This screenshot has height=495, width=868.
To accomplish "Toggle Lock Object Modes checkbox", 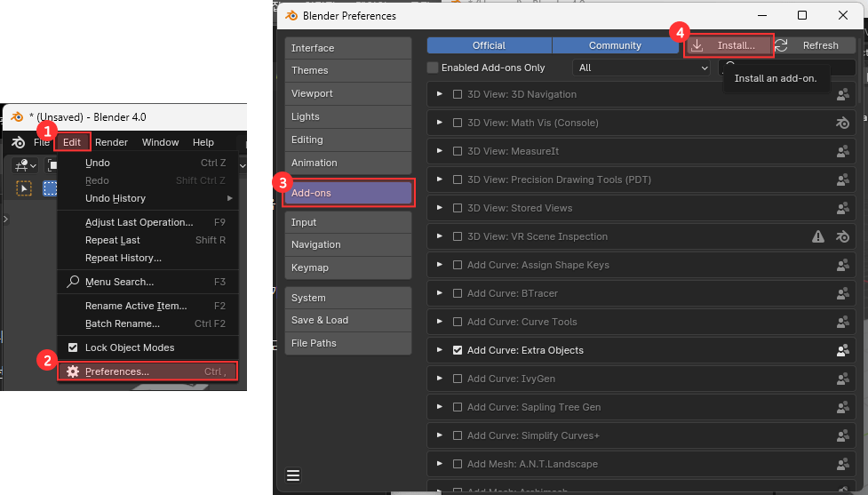I will tap(73, 347).
